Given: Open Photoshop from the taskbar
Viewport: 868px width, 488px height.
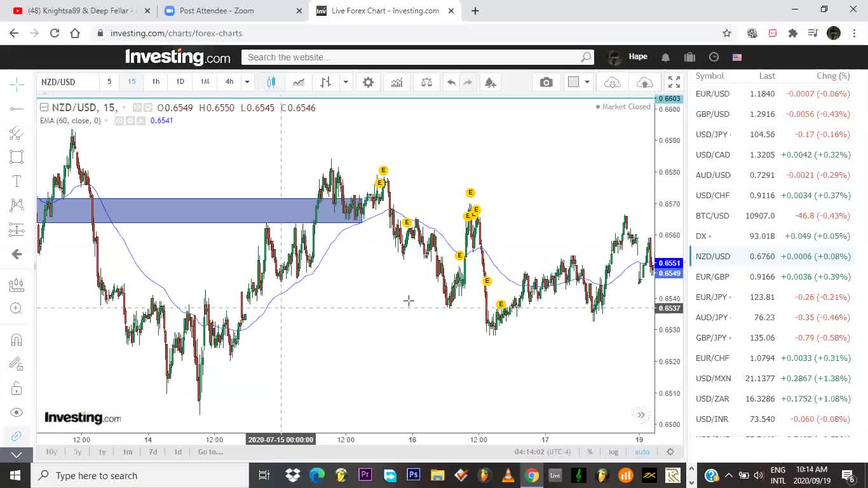Looking at the screenshot, I should 413,475.
